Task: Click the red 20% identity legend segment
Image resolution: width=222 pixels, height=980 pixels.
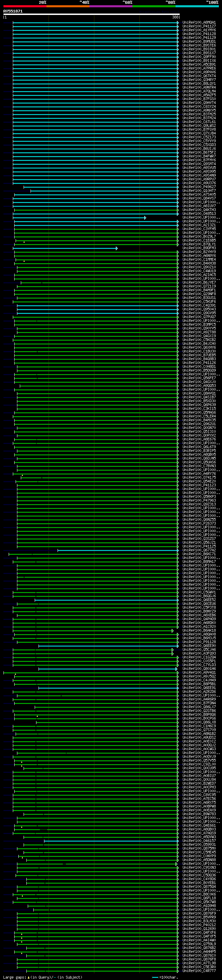Action: pos(25,6)
